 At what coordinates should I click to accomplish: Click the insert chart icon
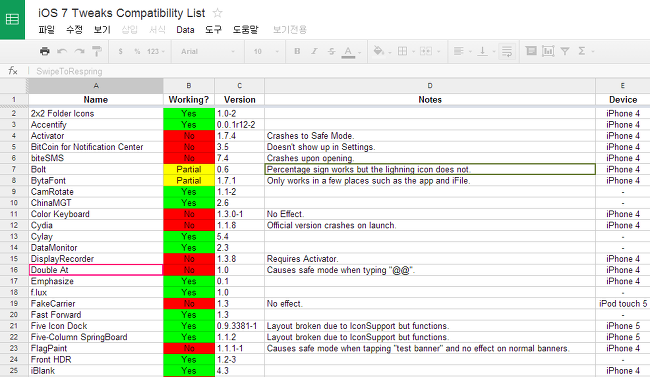coord(548,51)
